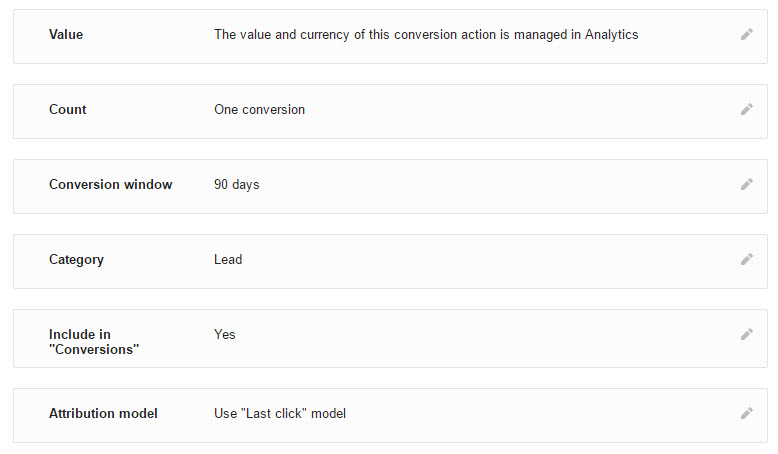Edit Include in "Conversions" pencil icon
778x454 pixels.
(x=747, y=334)
